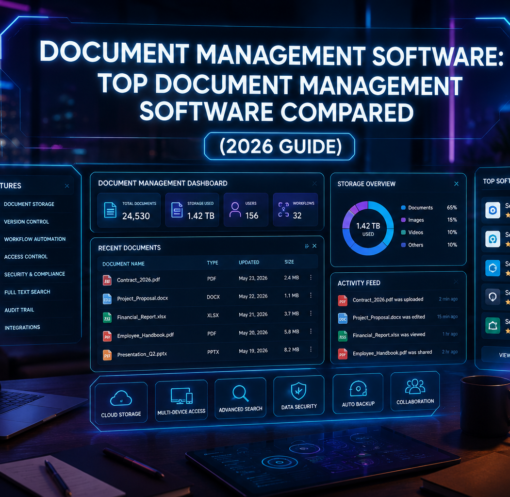The height and width of the screenshot is (497, 510).
Task: Click the expand icon in Recent Documents header
Action: coord(307,246)
